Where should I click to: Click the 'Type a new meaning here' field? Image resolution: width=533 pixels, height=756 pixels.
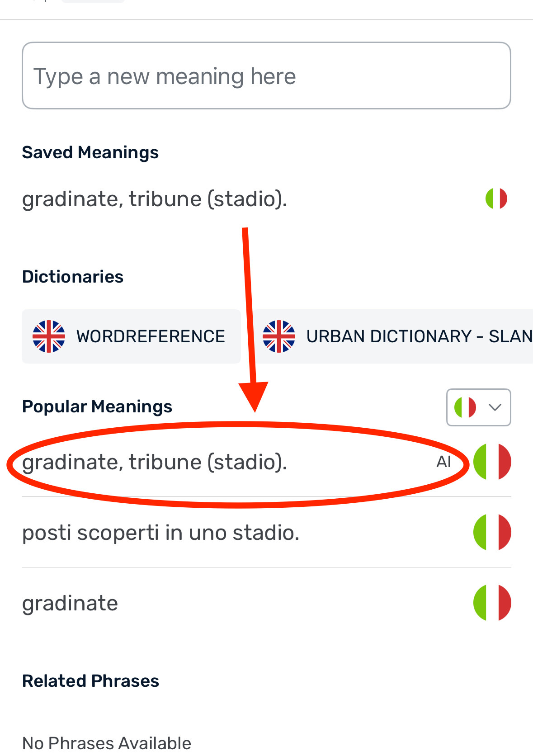click(x=266, y=76)
